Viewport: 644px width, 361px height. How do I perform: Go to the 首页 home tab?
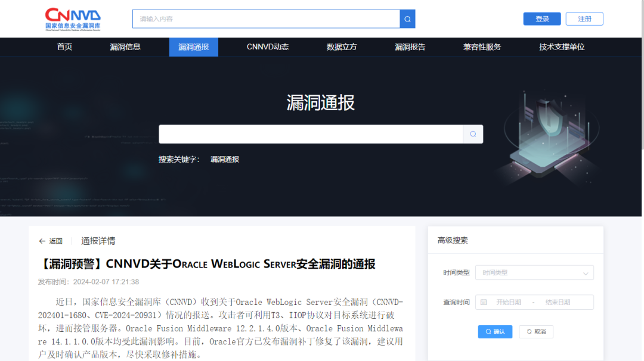pos(64,47)
